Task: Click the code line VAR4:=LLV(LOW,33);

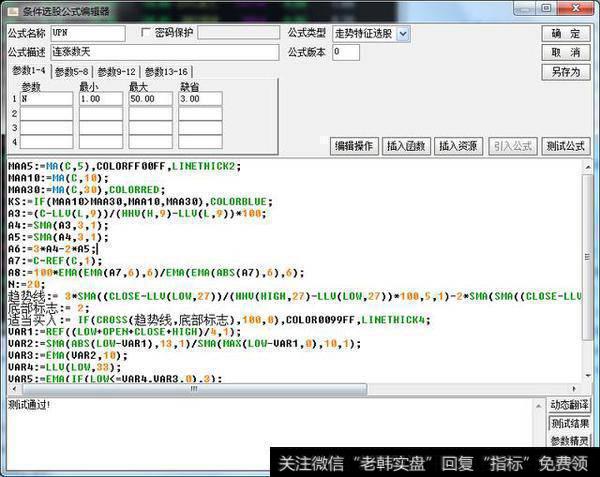Action: (64, 367)
